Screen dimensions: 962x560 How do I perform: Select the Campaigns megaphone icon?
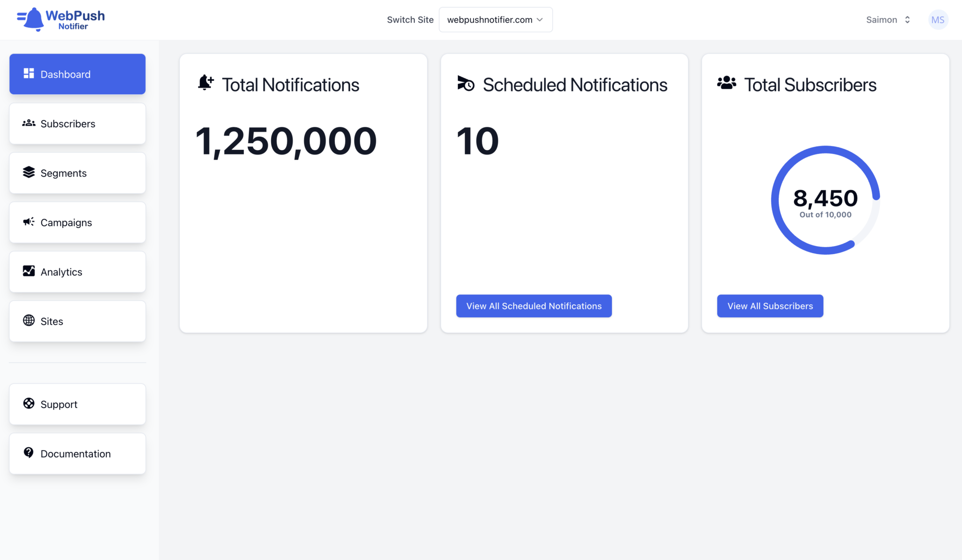(29, 222)
